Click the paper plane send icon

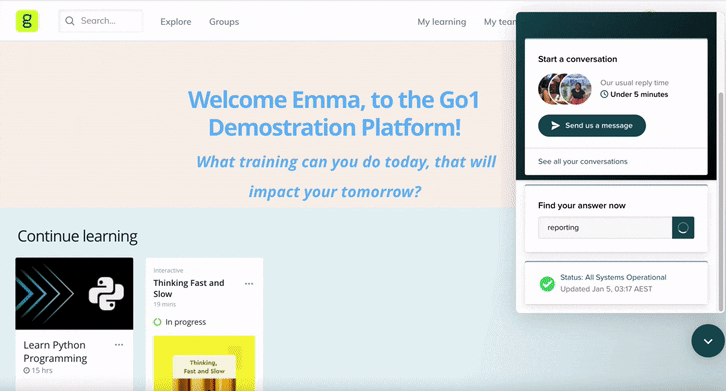(556, 126)
